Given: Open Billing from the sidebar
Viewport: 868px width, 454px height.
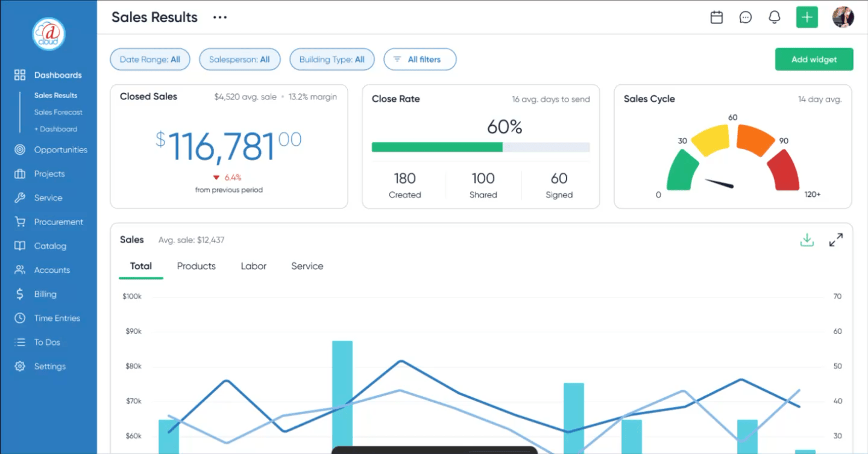Looking at the screenshot, I should 43,294.
